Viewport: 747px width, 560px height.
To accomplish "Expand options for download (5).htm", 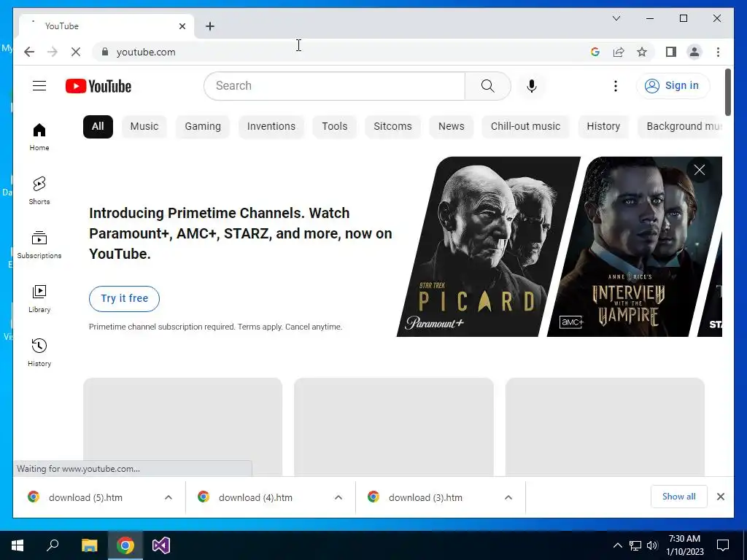I will [x=169, y=497].
